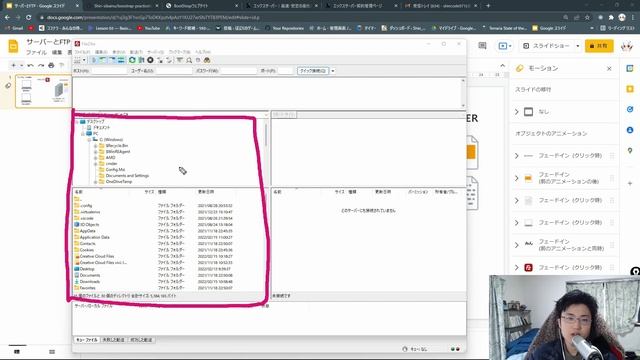Click the ホスト input field

(109, 71)
